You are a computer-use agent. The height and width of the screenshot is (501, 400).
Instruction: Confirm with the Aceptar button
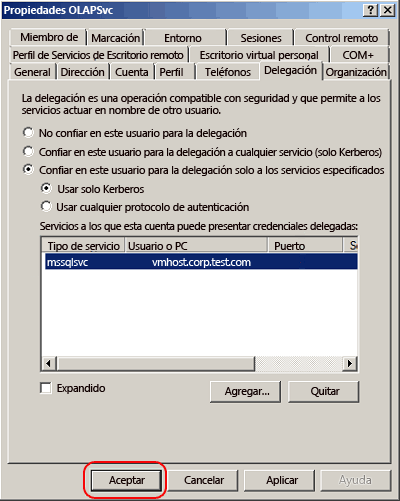click(x=127, y=480)
